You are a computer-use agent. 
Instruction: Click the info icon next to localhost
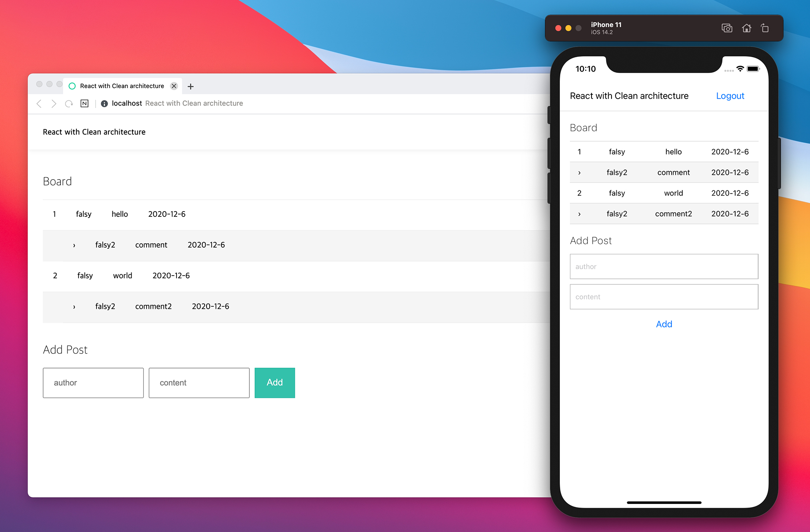point(104,103)
